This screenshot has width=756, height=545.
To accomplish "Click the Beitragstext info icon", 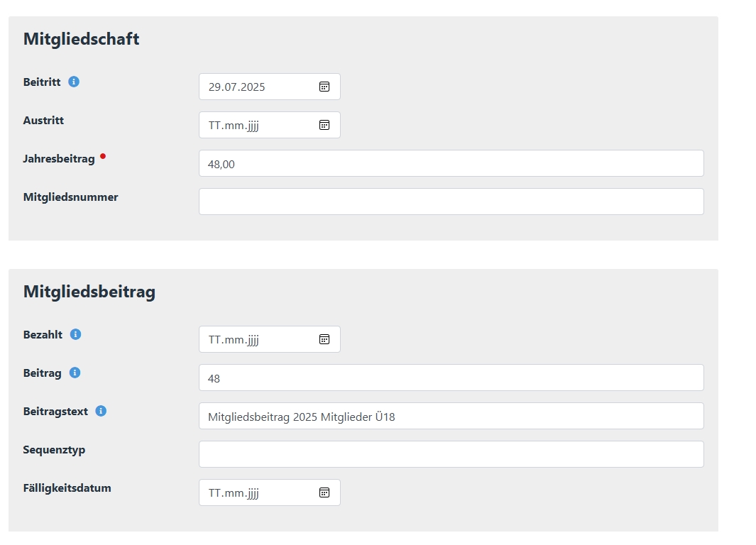I will pyautogui.click(x=101, y=411).
